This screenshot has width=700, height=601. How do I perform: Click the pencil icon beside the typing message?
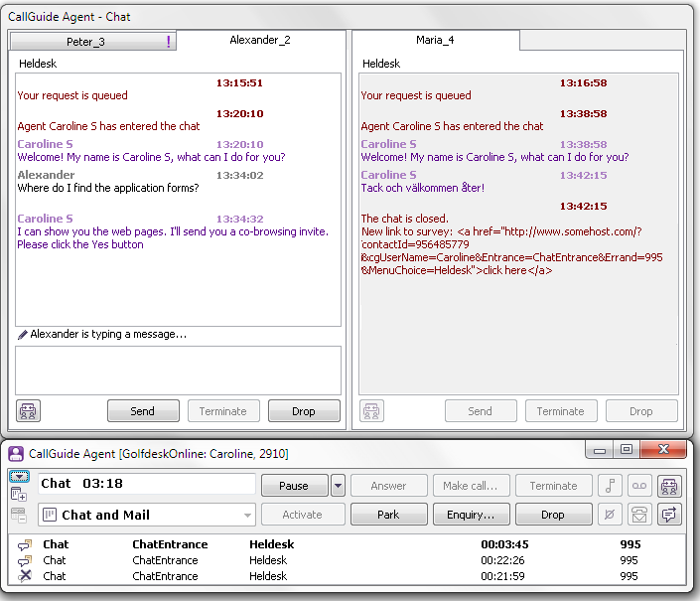(x=22, y=335)
